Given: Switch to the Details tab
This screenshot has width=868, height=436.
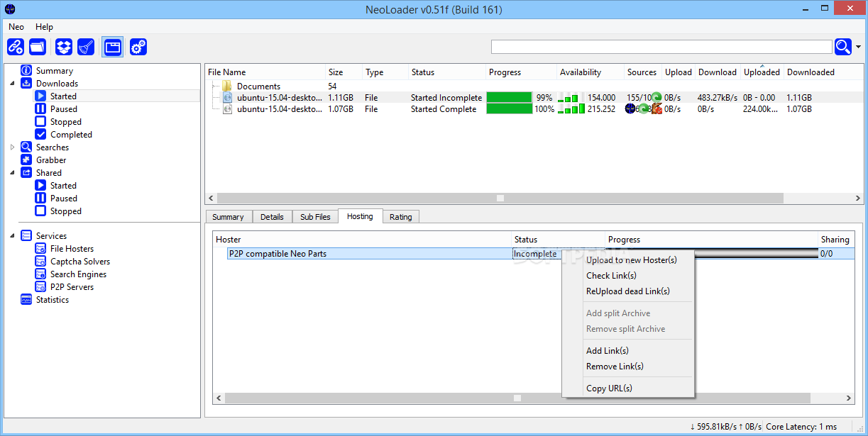Looking at the screenshot, I should pyautogui.click(x=272, y=217).
